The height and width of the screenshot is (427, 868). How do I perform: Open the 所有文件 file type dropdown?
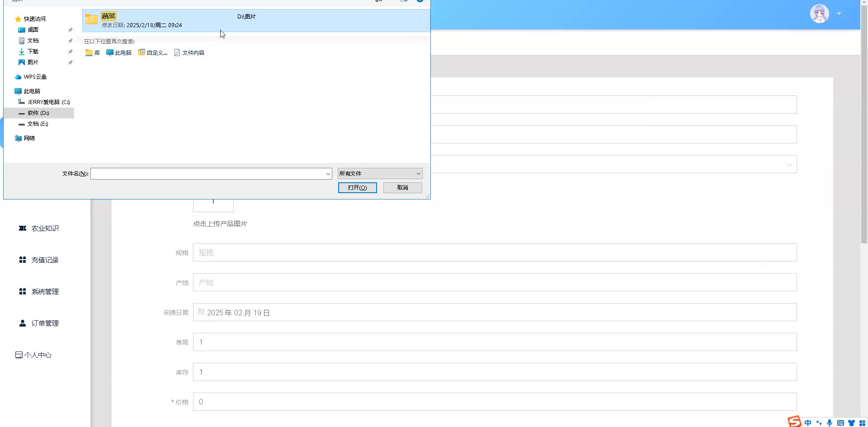point(380,174)
